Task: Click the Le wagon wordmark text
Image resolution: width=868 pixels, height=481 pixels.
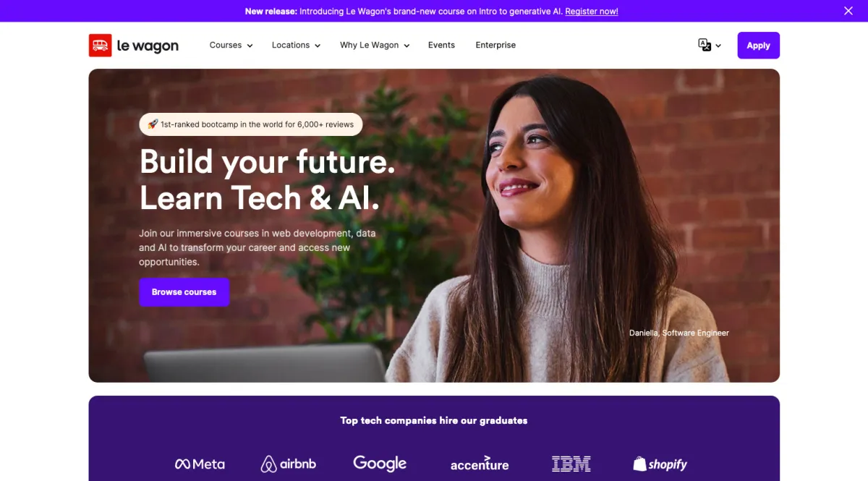Action: (148, 46)
